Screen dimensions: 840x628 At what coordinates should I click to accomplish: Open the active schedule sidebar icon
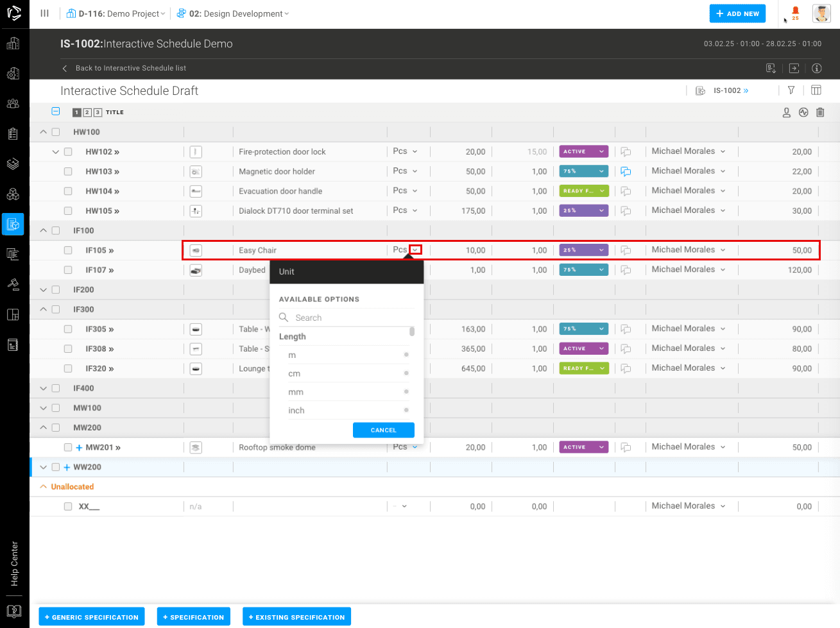coord(13,224)
